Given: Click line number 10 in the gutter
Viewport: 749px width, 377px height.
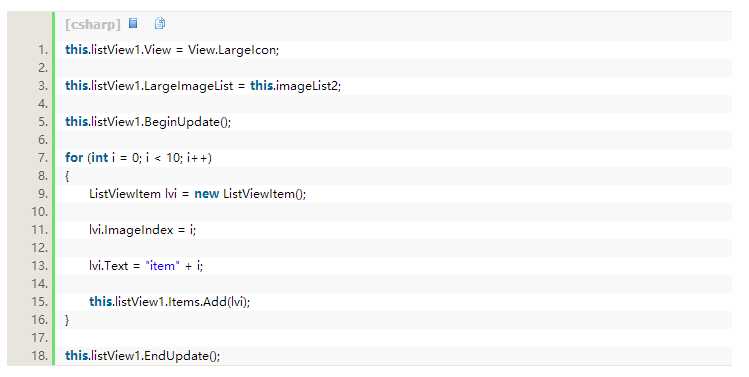Looking at the screenshot, I should click(40, 212).
